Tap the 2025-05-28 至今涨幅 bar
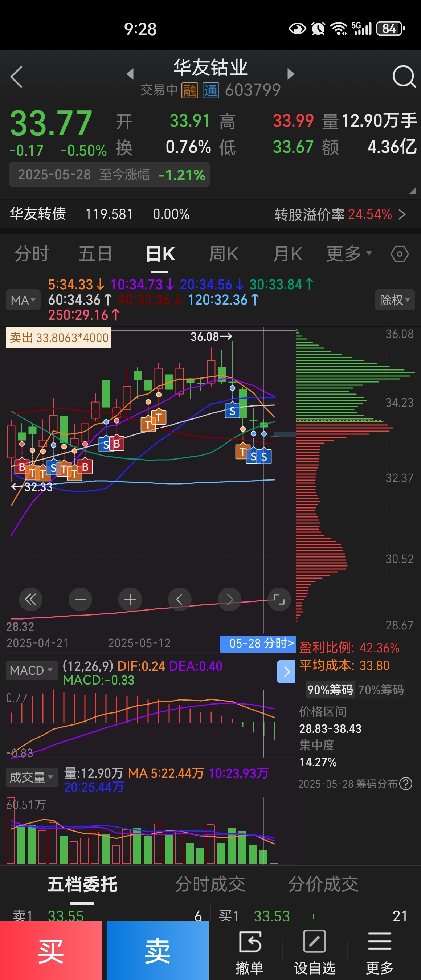Image resolution: width=421 pixels, height=980 pixels. point(109,175)
